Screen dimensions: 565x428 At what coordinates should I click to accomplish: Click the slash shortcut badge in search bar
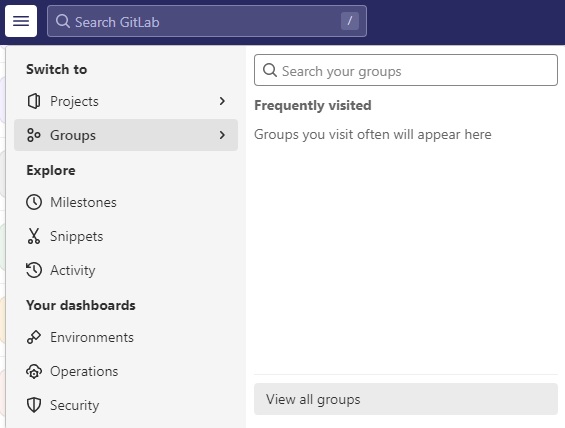pyautogui.click(x=350, y=21)
